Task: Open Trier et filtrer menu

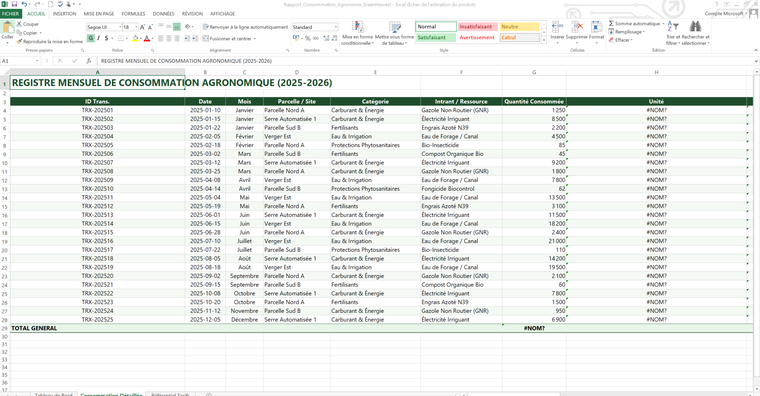Action: click(673, 33)
